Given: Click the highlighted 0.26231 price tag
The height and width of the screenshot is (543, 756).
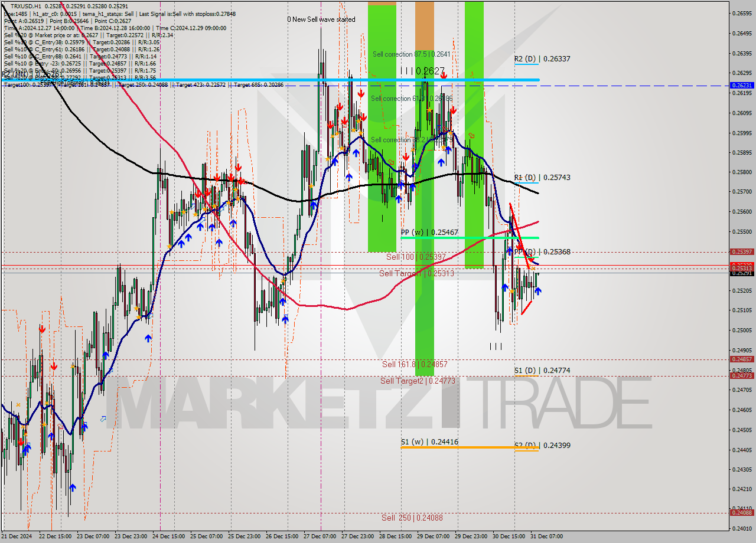Looking at the screenshot, I should [742, 86].
